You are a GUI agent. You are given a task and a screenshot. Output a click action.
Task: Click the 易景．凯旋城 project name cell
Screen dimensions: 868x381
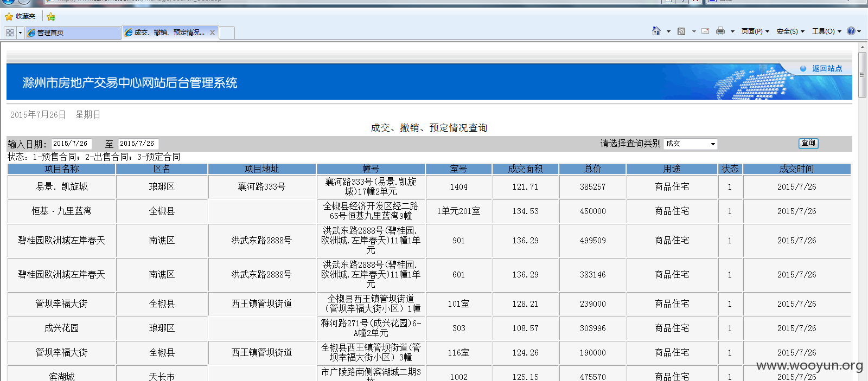(x=61, y=187)
